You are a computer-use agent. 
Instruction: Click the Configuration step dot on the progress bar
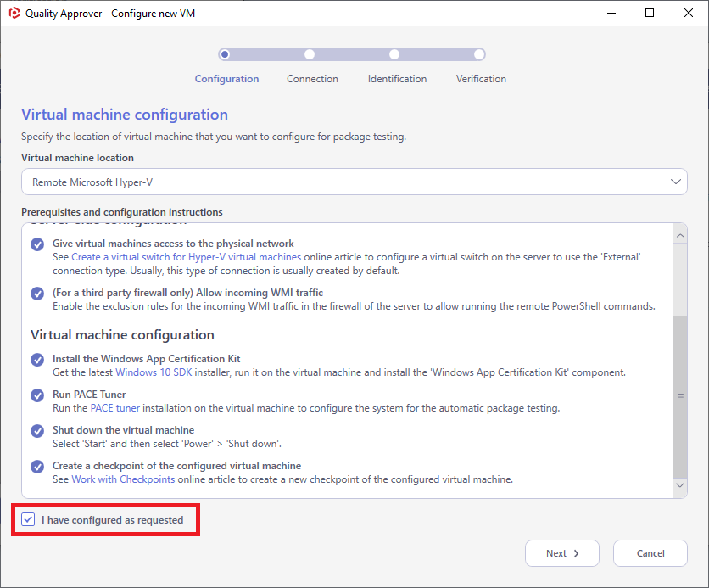click(x=225, y=54)
